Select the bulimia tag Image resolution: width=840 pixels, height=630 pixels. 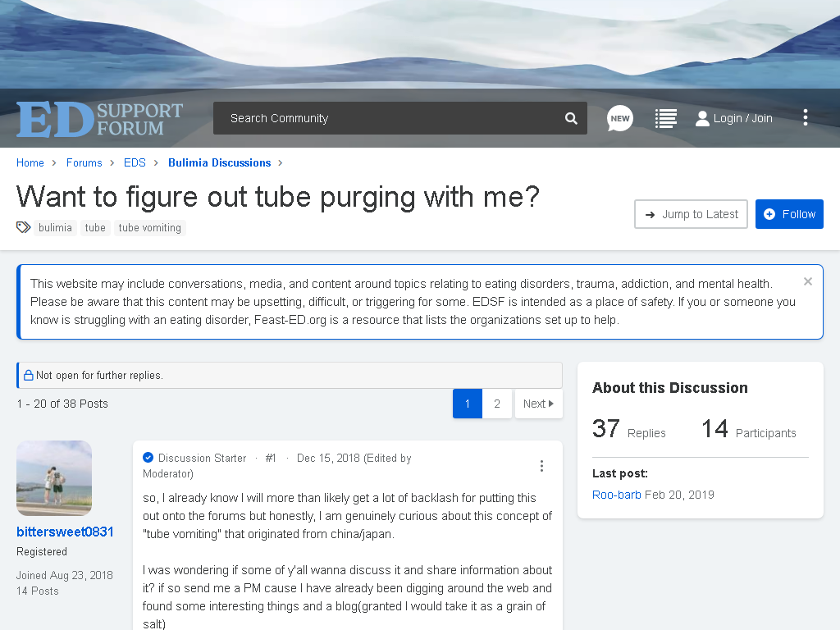(x=55, y=228)
